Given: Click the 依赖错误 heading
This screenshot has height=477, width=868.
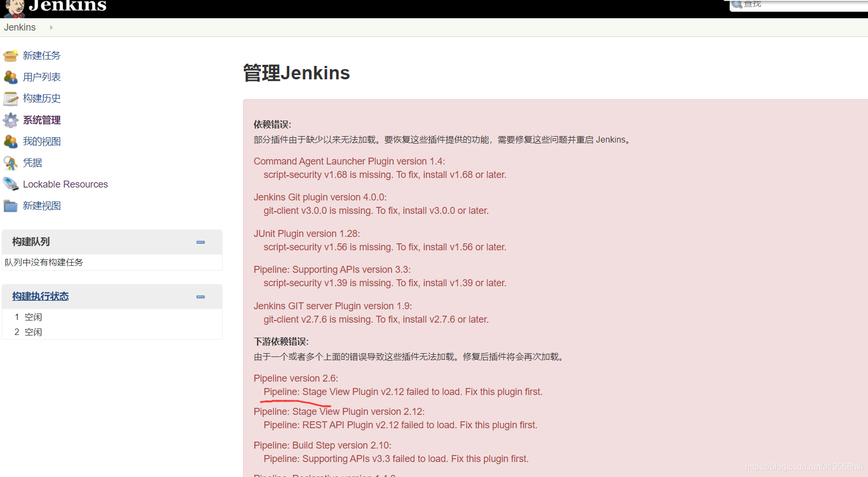Looking at the screenshot, I should (273, 124).
